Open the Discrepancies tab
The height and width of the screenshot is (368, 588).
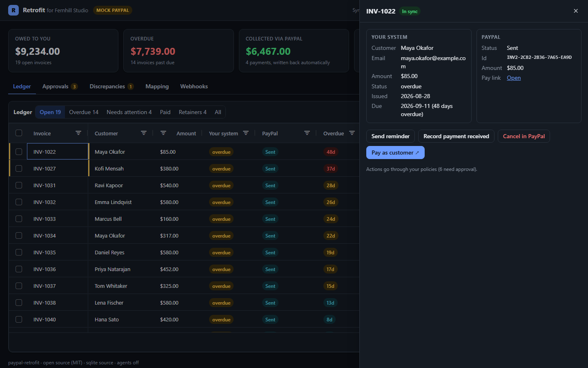coord(111,86)
